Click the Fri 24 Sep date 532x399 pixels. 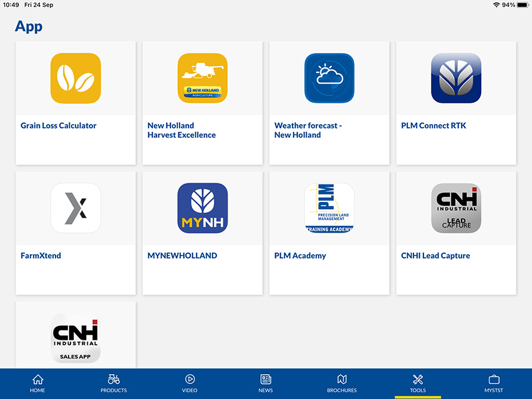[x=39, y=5]
